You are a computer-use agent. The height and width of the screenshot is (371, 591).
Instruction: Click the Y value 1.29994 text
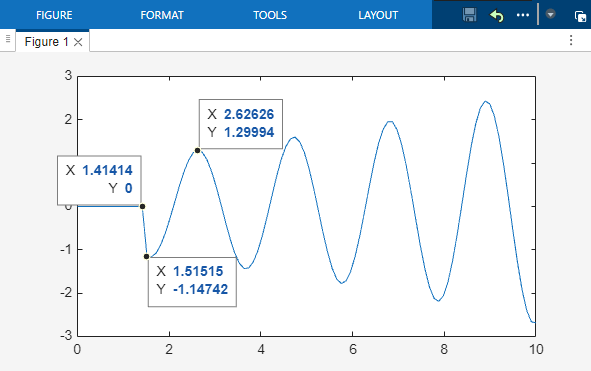(249, 132)
